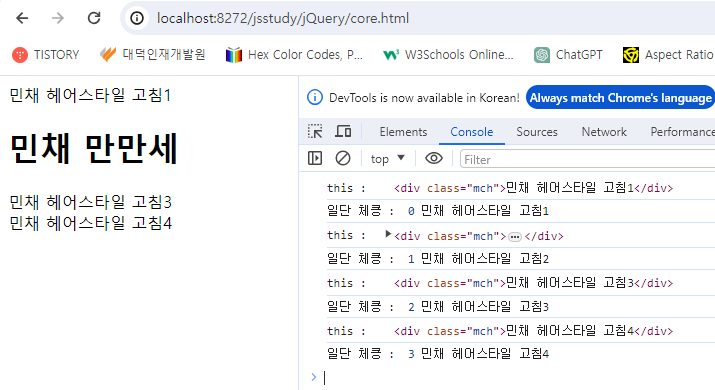The image size is (715, 390).
Task: Go forward with the browser forward arrow
Action: [x=58, y=18]
